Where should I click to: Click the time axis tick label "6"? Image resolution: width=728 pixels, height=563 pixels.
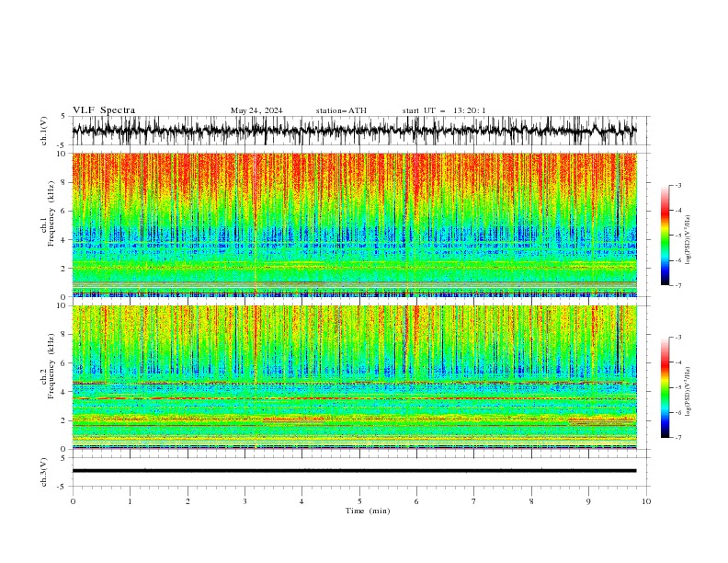(x=416, y=501)
